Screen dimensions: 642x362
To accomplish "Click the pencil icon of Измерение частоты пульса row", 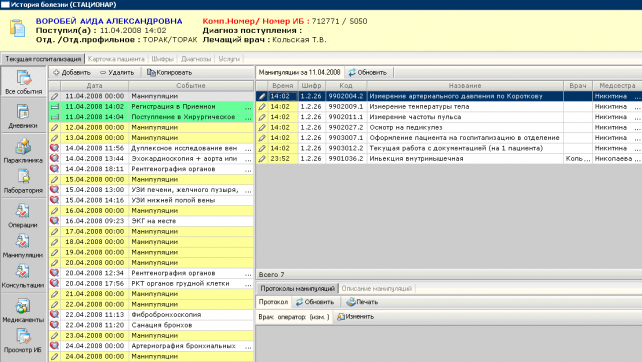I will [x=262, y=117].
